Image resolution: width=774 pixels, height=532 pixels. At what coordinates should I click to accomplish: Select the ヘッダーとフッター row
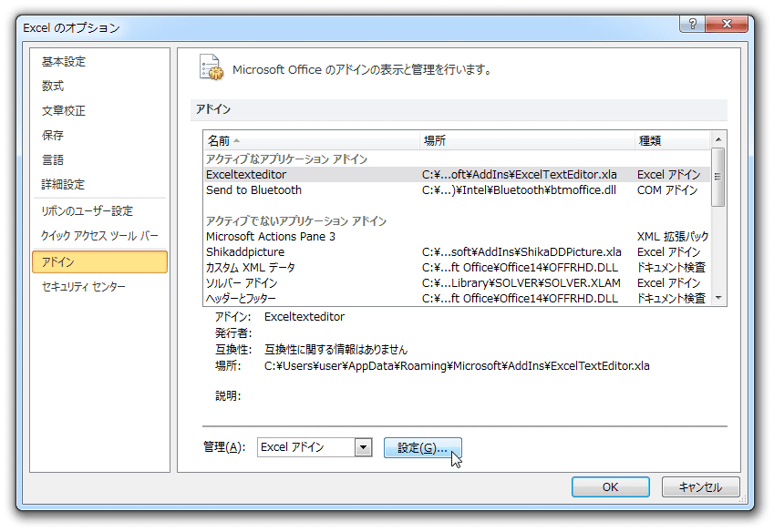457,298
